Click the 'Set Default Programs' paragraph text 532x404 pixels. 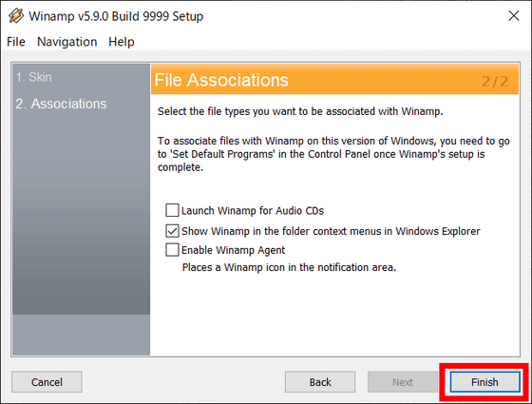click(333, 154)
